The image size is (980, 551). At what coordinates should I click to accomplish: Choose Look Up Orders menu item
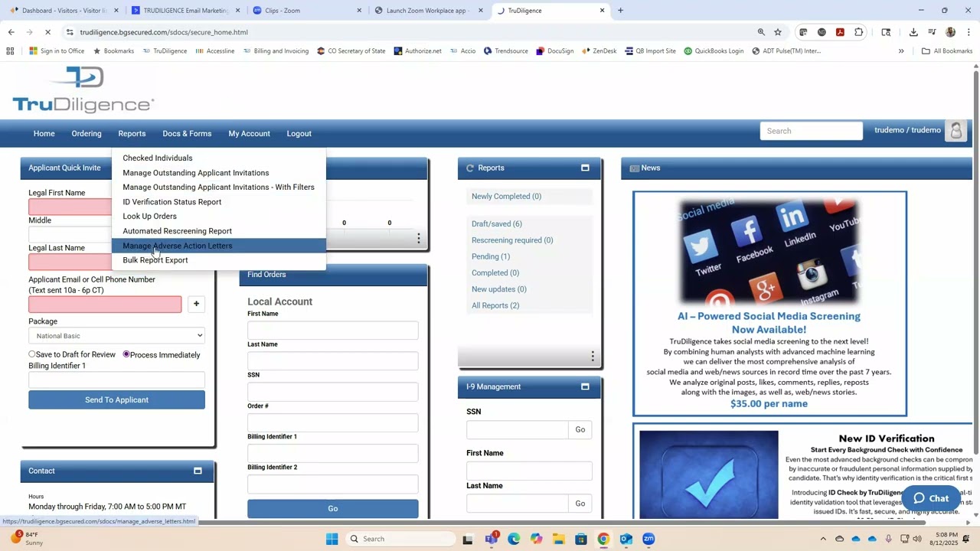[149, 217]
